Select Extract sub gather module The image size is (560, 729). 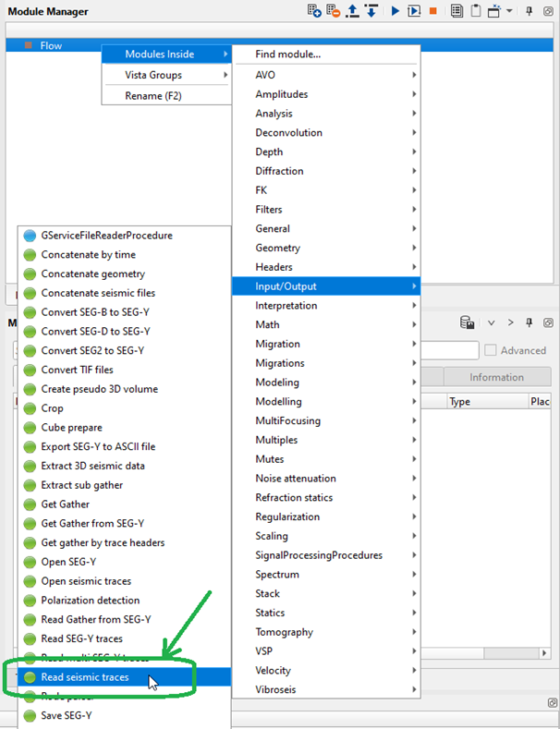coord(124,485)
